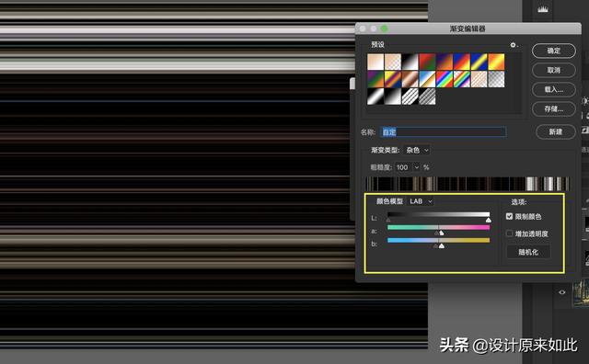Toggle layer visibility eye icon
The height and width of the screenshot is (364, 589).
562,292
